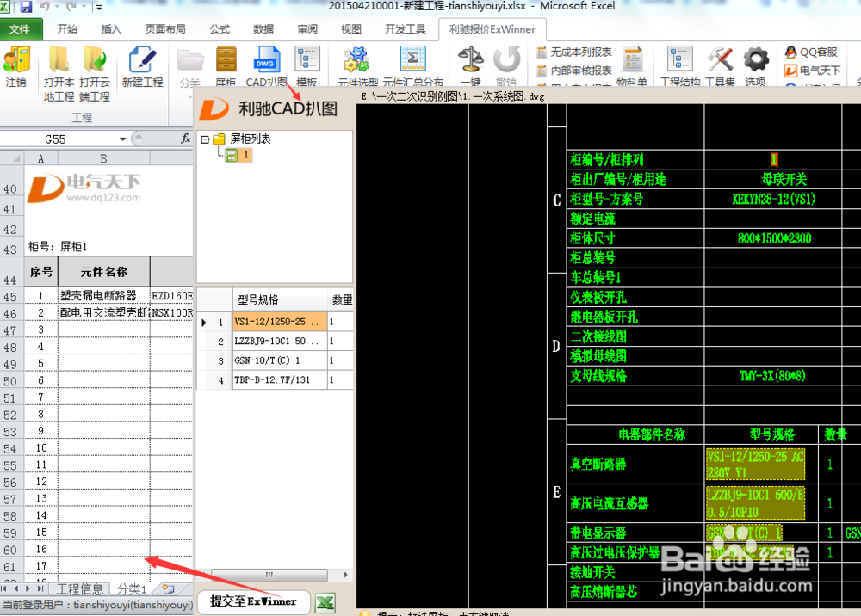
Task: Open the 文件 tab
Action: click(21, 29)
